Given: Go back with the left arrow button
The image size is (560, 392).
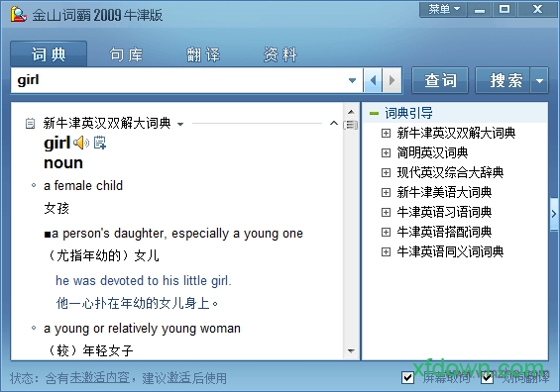Looking at the screenshot, I should pos(373,80).
